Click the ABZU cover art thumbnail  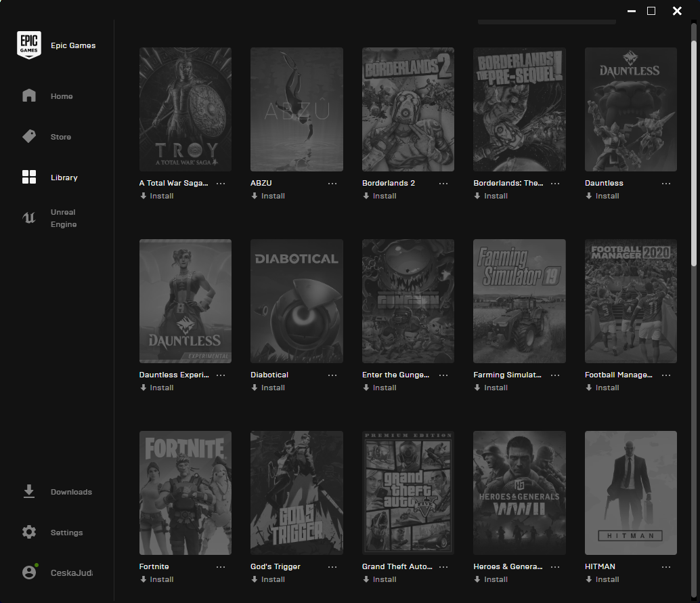point(297,110)
